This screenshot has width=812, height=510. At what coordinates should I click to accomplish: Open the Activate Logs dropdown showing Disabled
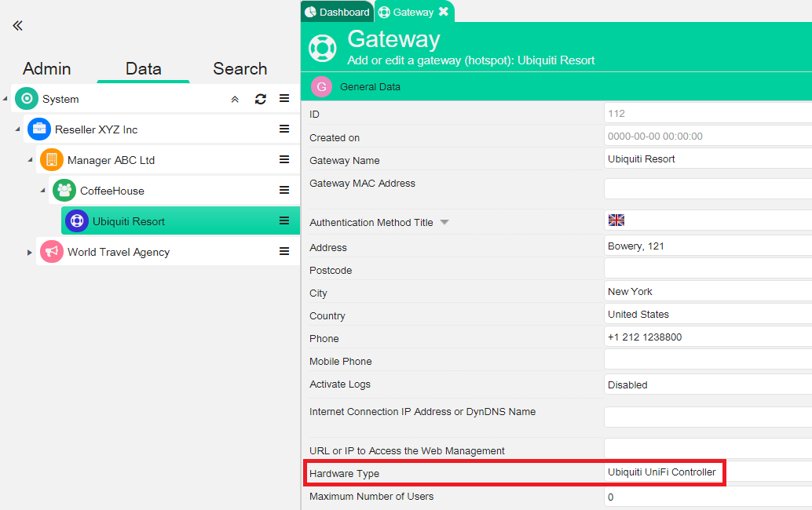coord(707,385)
